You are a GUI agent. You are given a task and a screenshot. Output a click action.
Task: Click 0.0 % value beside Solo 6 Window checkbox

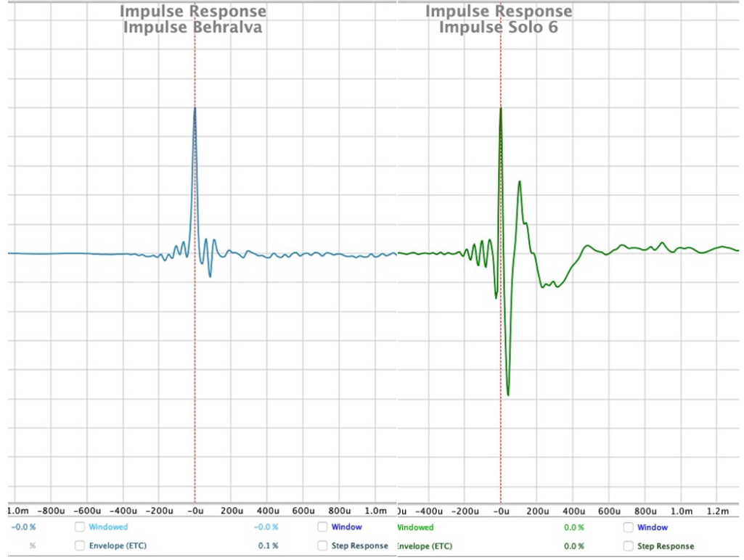pos(574,527)
